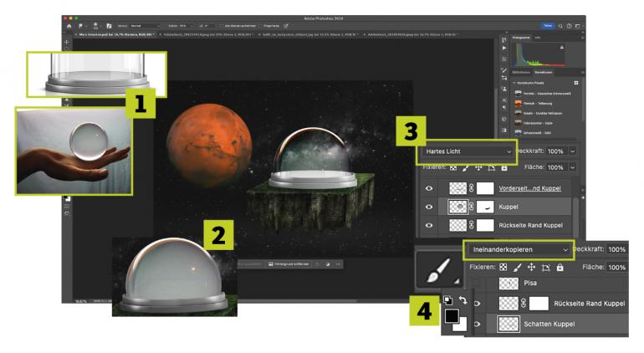Open the Actions play icon in collapsed panel strip
Screen dimensions: 644x353
click(x=504, y=48)
